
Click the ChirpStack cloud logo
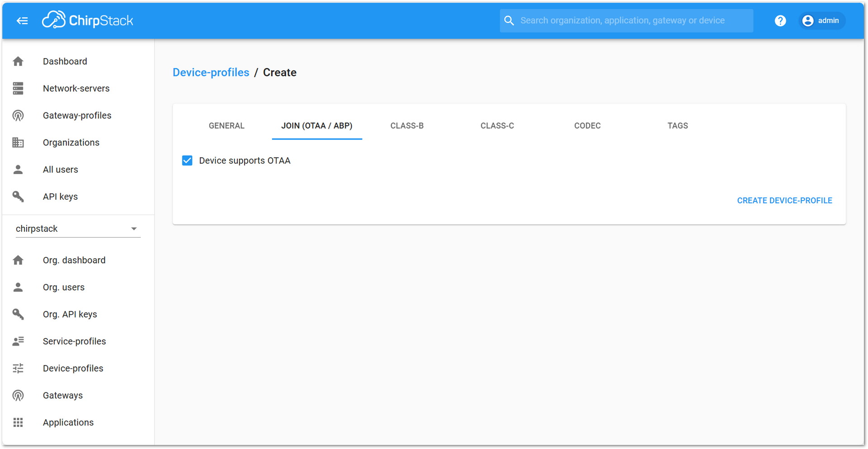point(54,19)
